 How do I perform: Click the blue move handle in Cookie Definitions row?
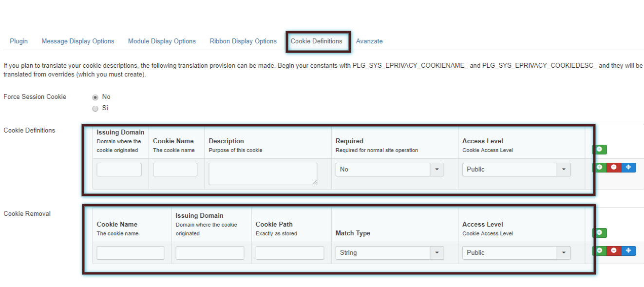(628, 167)
